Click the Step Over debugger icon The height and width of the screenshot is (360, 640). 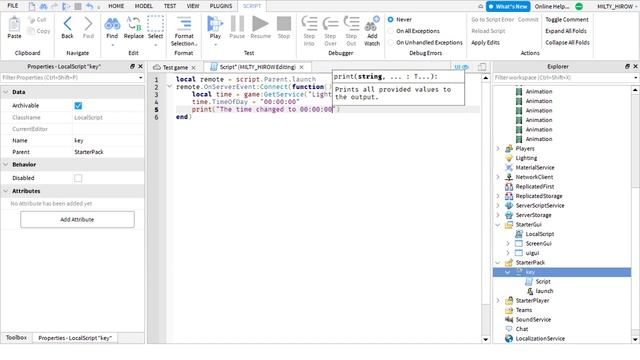pyautogui.click(x=330, y=24)
